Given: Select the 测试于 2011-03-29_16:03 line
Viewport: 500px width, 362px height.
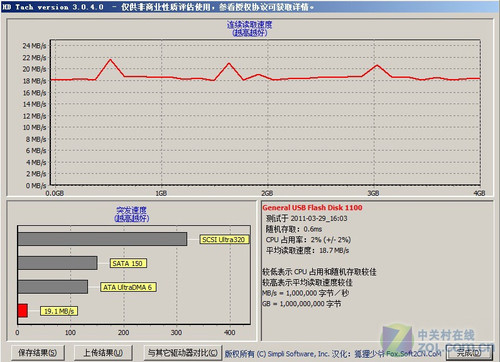Looking at the screenshot, I should 307,218.
